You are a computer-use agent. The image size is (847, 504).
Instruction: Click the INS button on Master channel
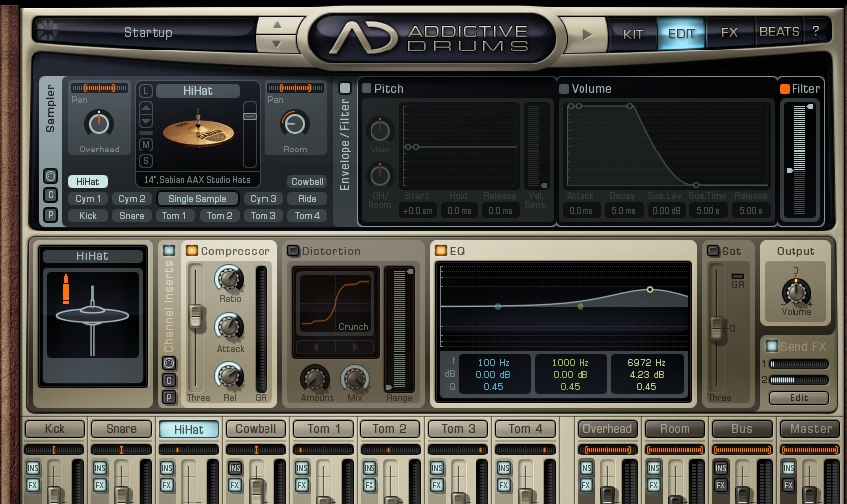[789, 467]
